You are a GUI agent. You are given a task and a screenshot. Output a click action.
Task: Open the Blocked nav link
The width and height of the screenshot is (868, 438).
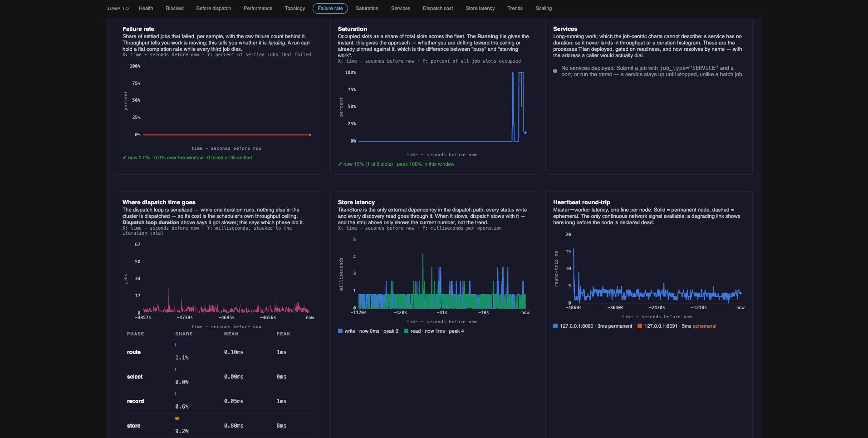pos(175,8)
